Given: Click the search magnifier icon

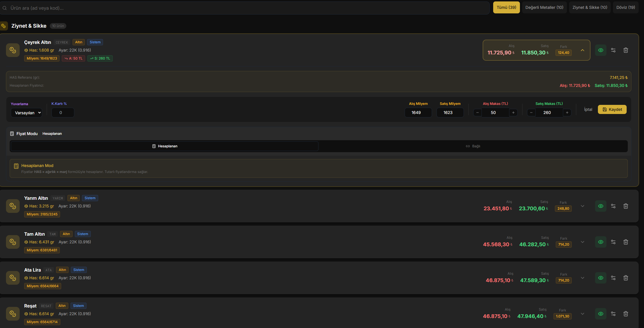Looking at the screenshot, I should tap(5, 8).
